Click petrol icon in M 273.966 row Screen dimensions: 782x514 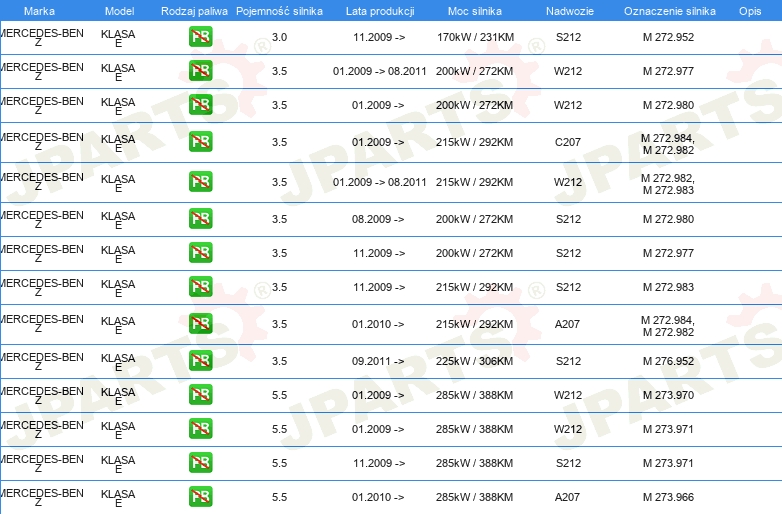[x=200, y=497]
